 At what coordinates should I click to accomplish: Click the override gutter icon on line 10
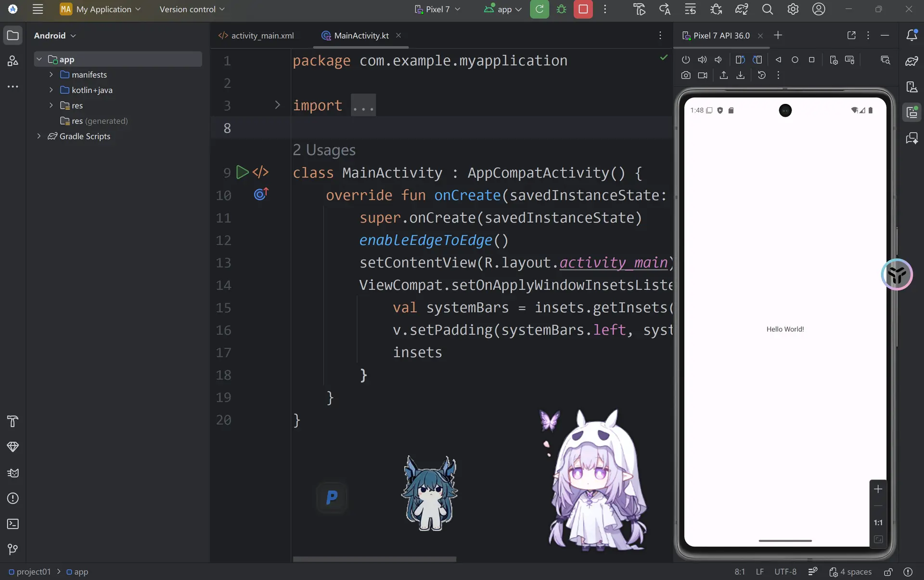pos(261,194)
